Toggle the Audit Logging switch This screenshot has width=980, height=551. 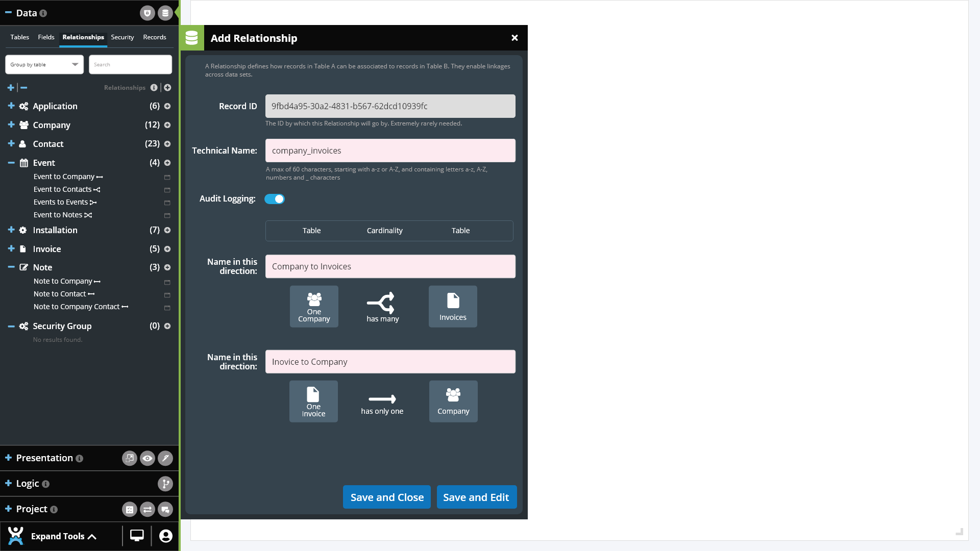(275, 199)
